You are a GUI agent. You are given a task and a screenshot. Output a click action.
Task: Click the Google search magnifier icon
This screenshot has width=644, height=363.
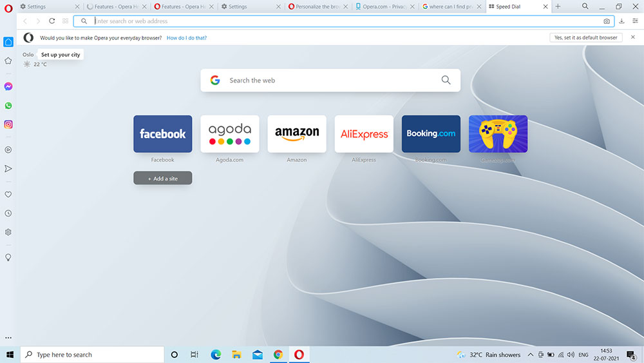(446, 80)
